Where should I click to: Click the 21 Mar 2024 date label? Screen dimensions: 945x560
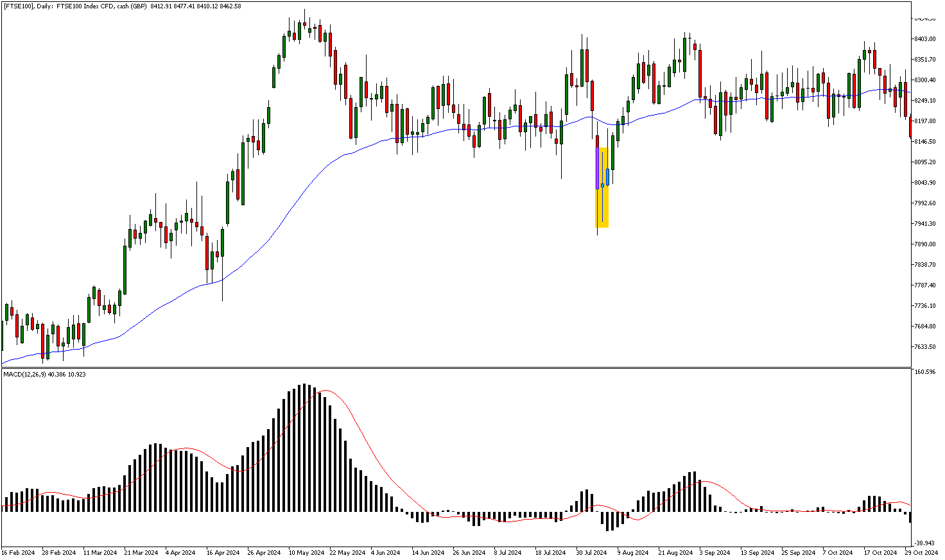click(141, 552)
